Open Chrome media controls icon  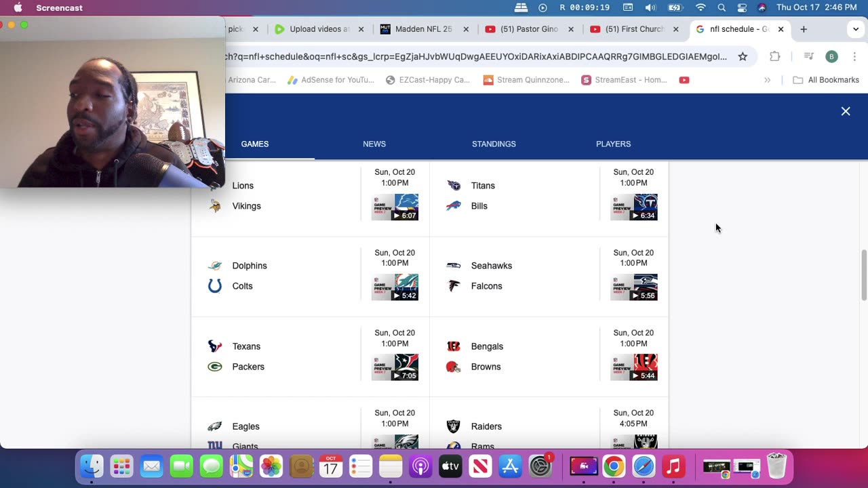tap(808, 56)
